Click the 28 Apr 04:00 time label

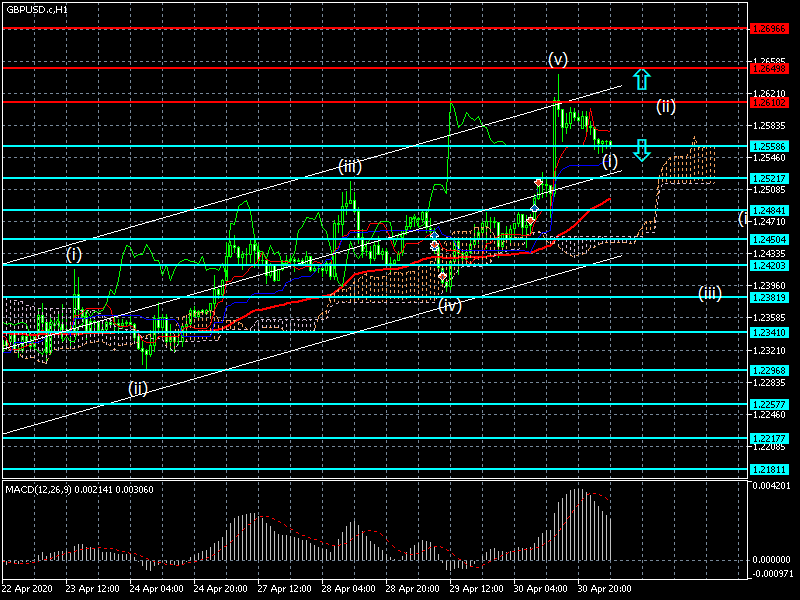[348, 589]
